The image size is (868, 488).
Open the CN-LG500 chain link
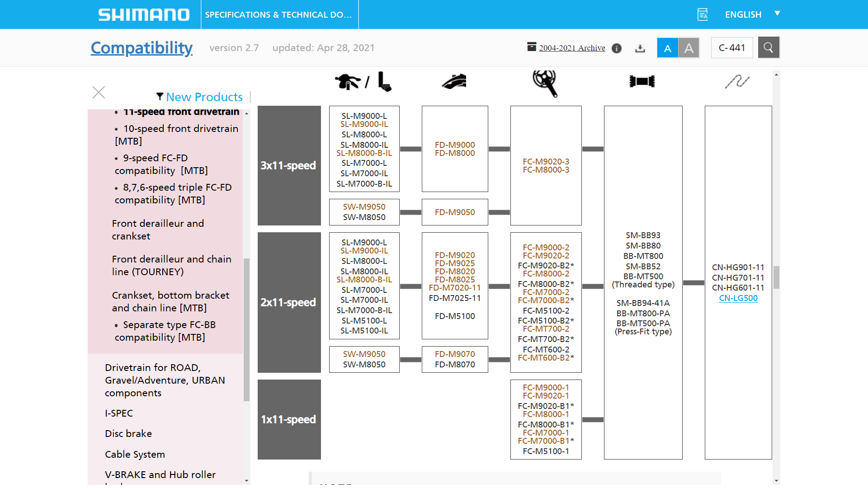738,298
